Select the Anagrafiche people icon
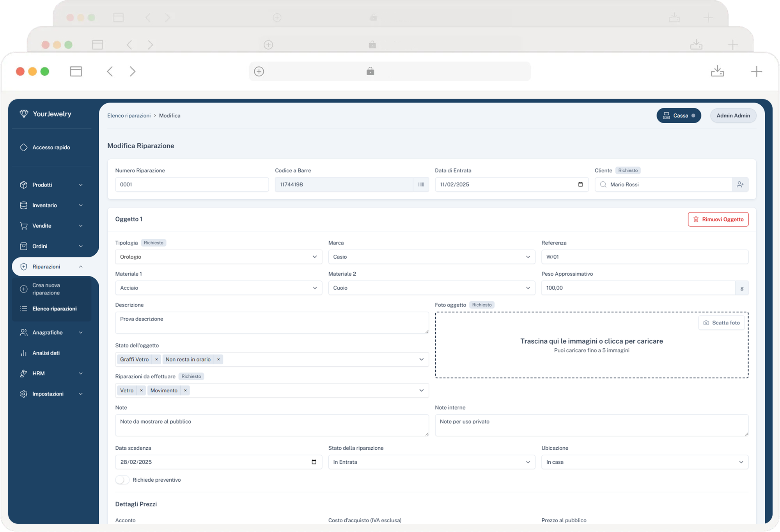780x532 pixels. [23, 332]
